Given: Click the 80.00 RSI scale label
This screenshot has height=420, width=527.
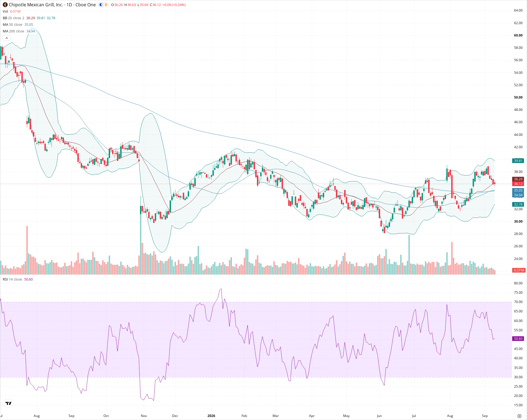Looking at the screenshot, I should tap(518, 283).
